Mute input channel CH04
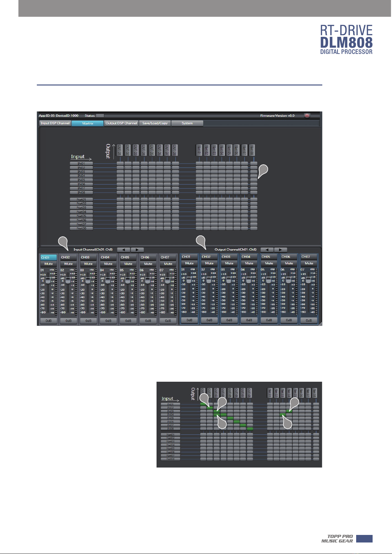This screenshot has height=554, width=392. point(108,264)
